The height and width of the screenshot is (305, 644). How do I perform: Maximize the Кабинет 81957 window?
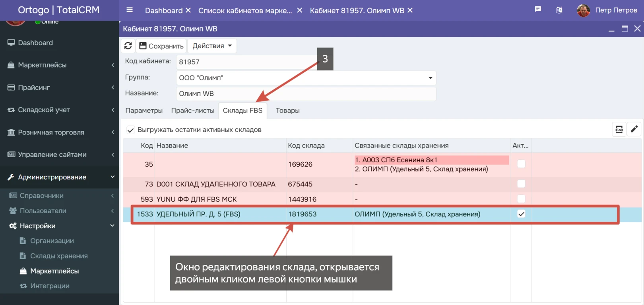[625, 29]
